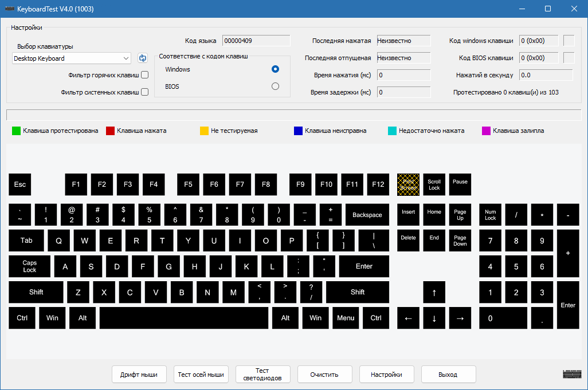Click the Pause virtual key
Image resolution: width=588 pixels, height=390 pixels.
click(x=460, y=184)
